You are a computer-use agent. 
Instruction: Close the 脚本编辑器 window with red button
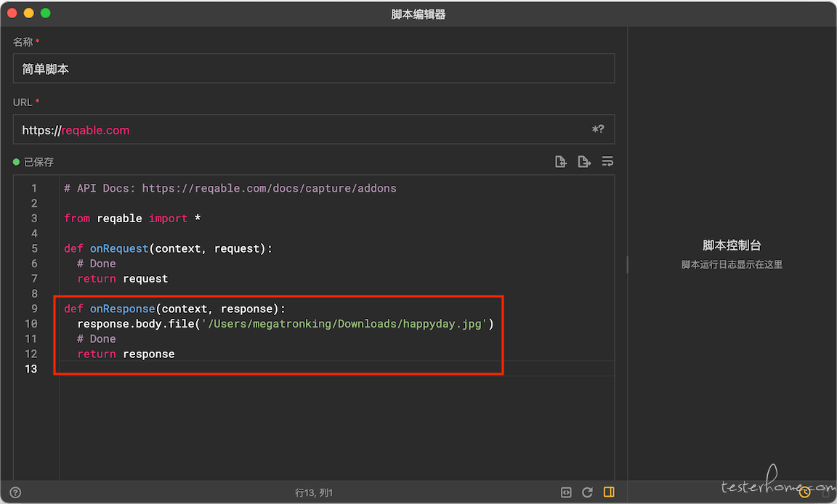pos(12,13)
